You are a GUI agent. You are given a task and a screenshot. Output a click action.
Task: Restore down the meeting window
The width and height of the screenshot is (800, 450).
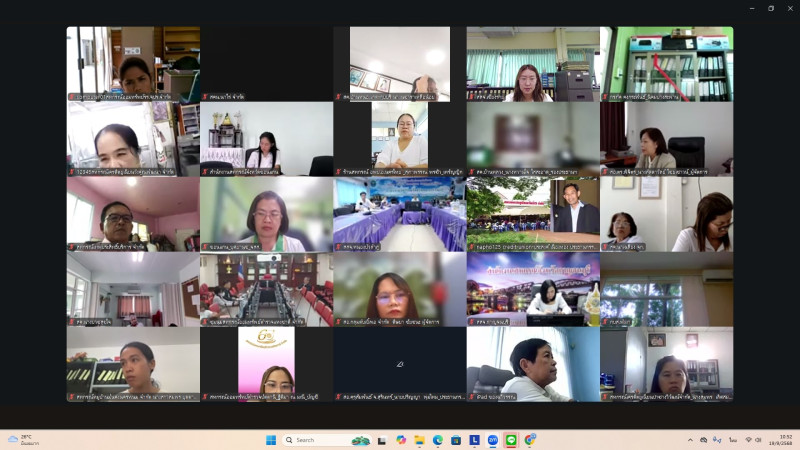point(770,8)
